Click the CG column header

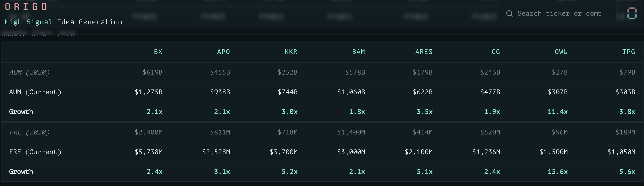click(x=496, y=52)
